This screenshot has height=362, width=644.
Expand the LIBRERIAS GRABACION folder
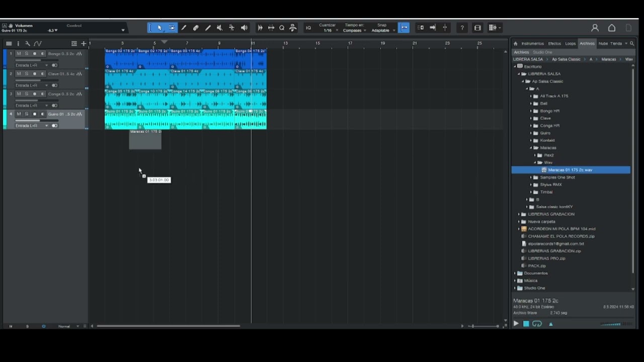click(520, 214)
